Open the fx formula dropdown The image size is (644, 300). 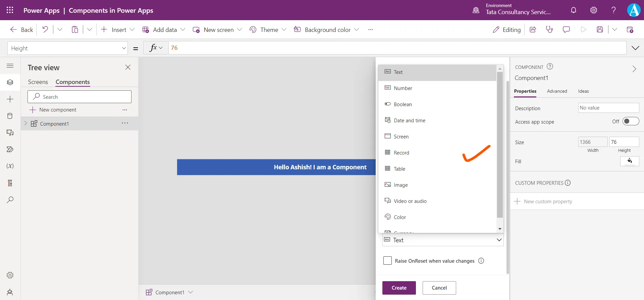point(156,48)
